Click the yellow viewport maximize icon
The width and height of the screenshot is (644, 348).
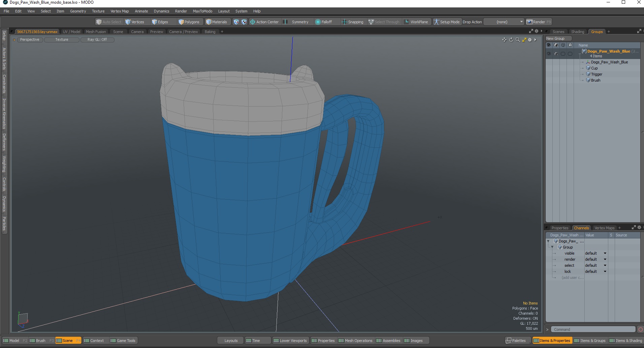click(524, 40)
